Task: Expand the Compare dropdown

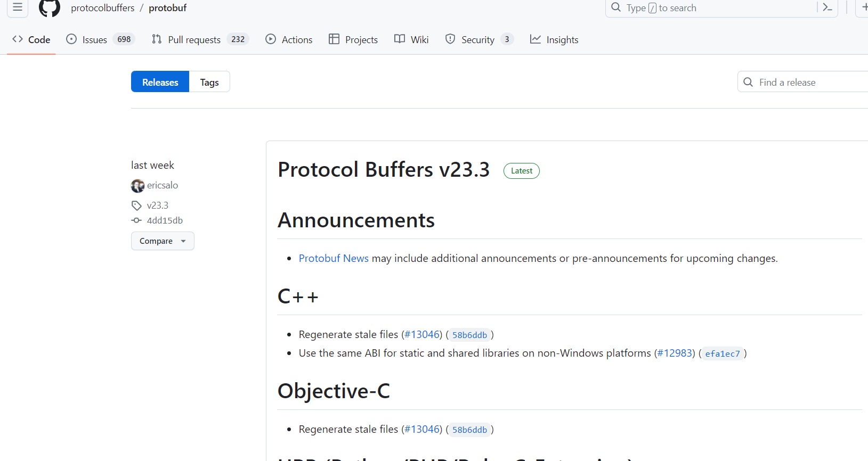Action: click(163, 241)
